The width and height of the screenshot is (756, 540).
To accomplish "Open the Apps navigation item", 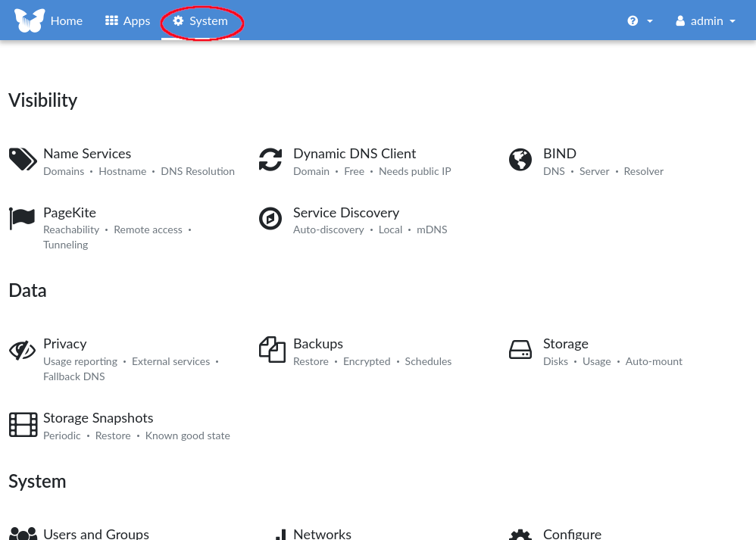I will tap(127, 21).
